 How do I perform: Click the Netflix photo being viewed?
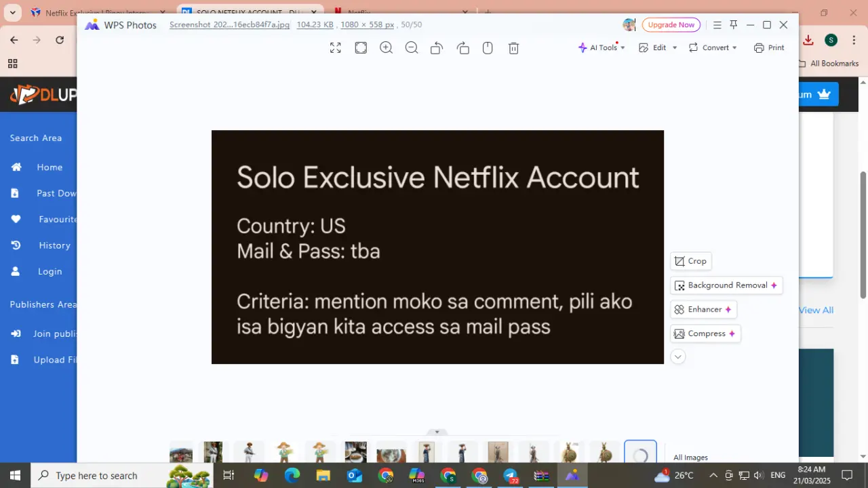[437, 247]
